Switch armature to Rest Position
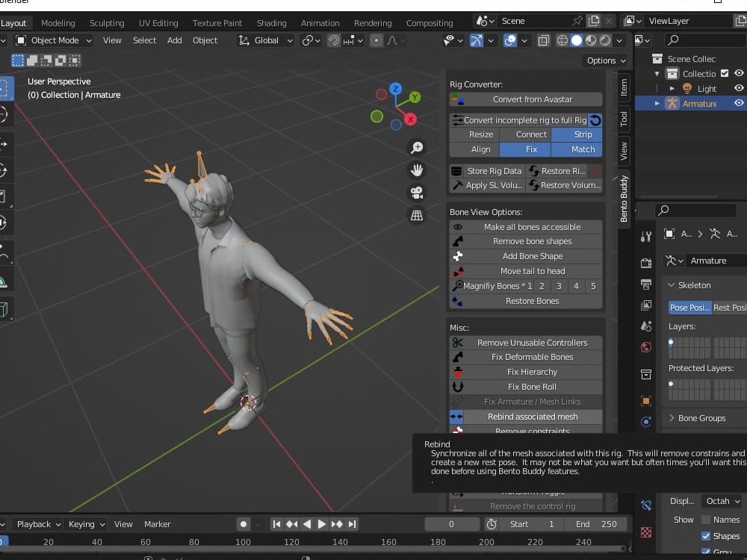Image resolution: width=747 pixels, height=560 pixels. click(x=730, y=308)
